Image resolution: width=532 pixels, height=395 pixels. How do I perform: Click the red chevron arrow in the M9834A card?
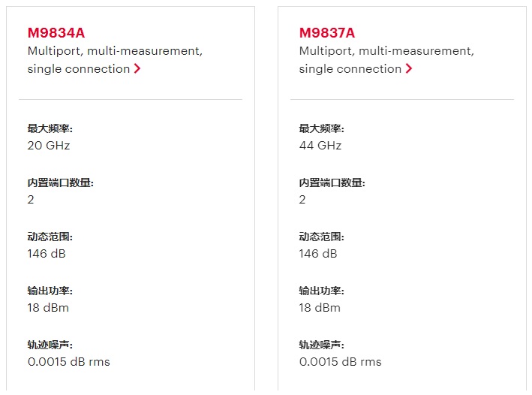(x=137, y=68)
